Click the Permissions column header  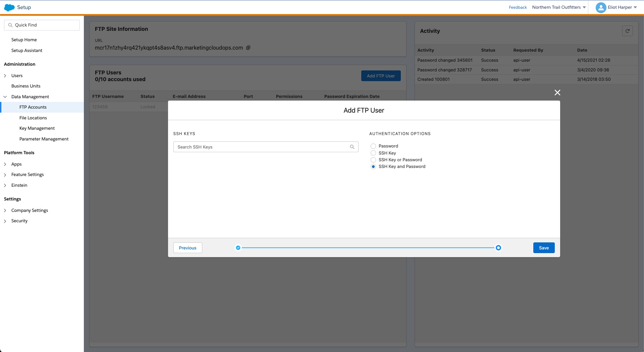pyautogui.click(x=289, y=97)
